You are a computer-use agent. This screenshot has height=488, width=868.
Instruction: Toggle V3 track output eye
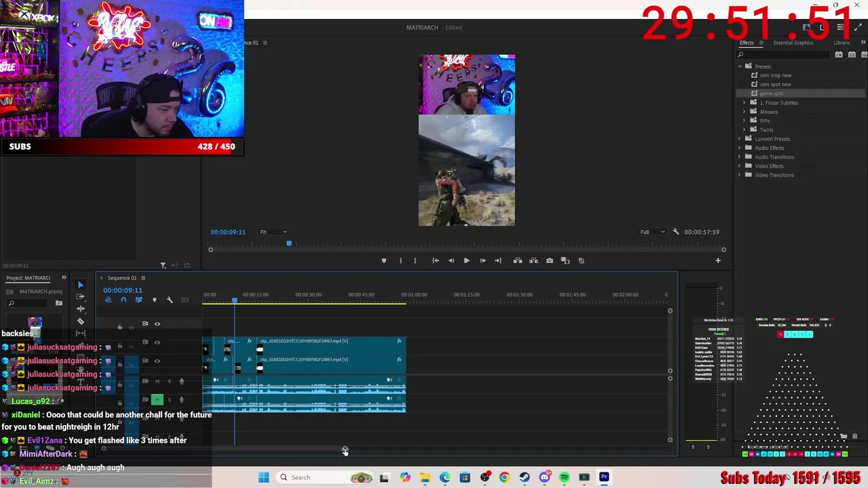click(x=157, y=324)
